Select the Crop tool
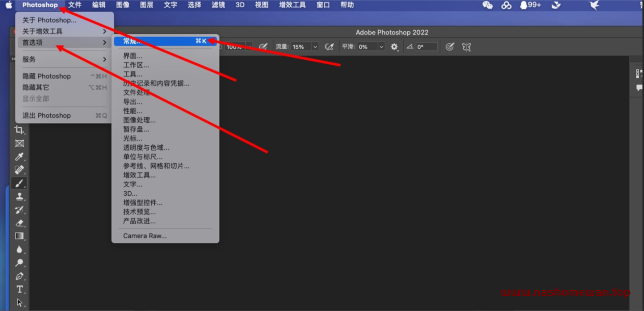Image resolution: width=644 pixels, height=311 pixels. 19,130
